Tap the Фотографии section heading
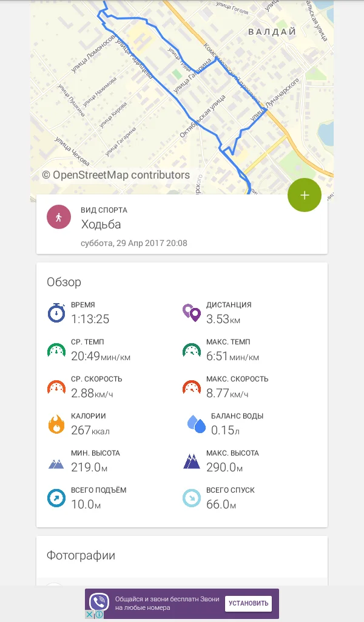This screenshot has height=622, width=364. point(81,555)
